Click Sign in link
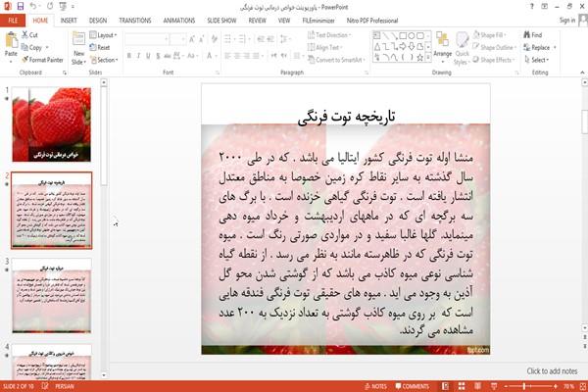 [x=567, y=21]
